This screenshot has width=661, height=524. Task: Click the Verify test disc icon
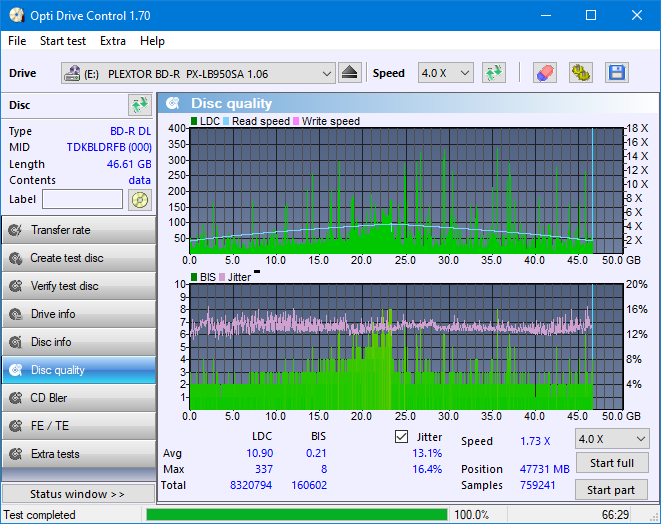(x=16, y=286)
